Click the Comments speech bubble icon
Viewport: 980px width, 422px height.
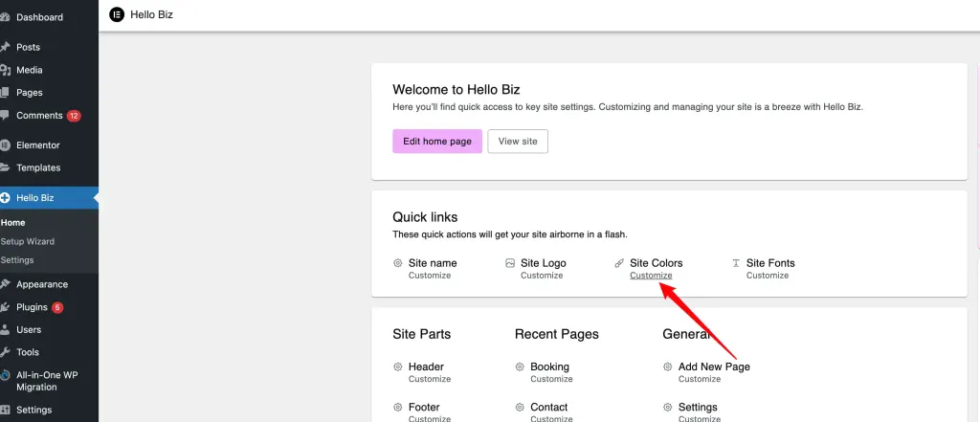coord(5,116)
